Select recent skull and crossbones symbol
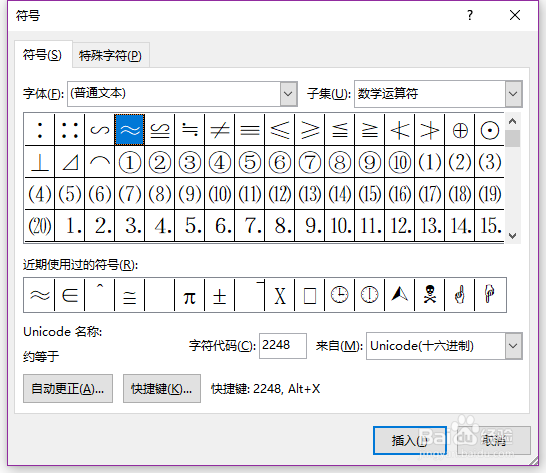546x473 pixels. click(x=430, y=295)
